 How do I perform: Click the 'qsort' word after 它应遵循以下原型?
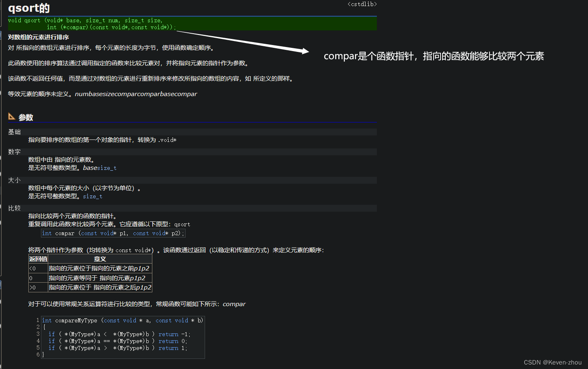182,224
